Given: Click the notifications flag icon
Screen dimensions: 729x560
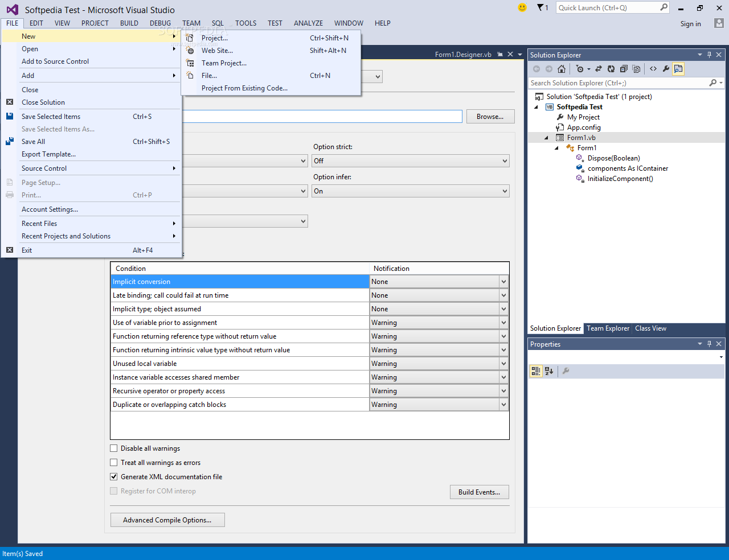Looking at the screenshot, I should point(540,7).
